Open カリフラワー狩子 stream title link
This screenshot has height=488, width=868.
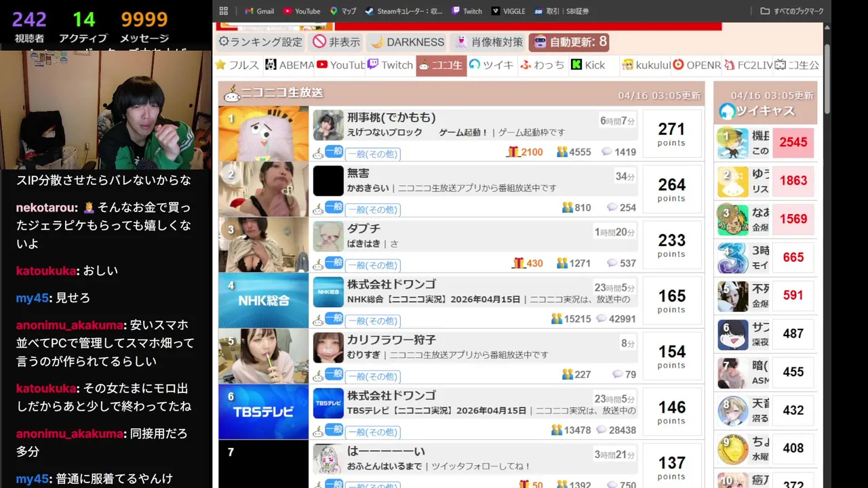coord(391,340)
